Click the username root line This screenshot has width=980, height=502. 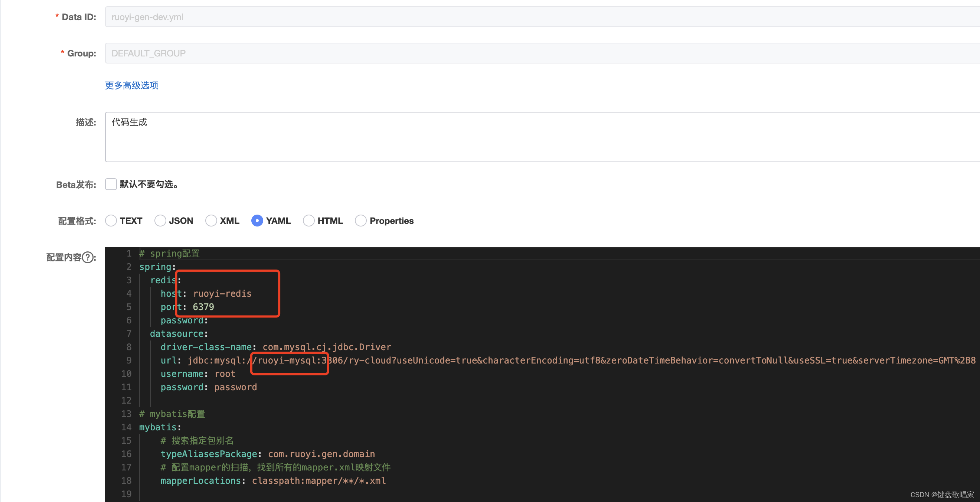(198, 374)
